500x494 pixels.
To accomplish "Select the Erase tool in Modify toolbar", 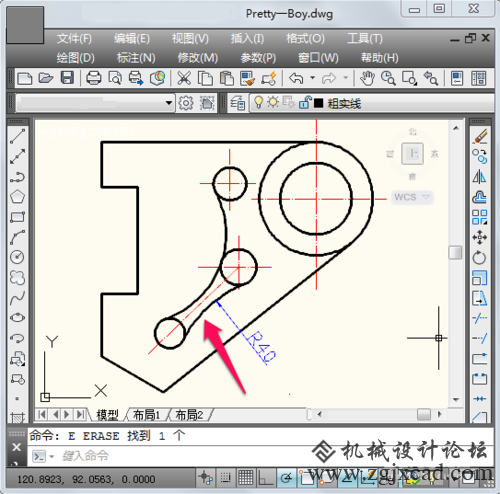I will 480,136.
